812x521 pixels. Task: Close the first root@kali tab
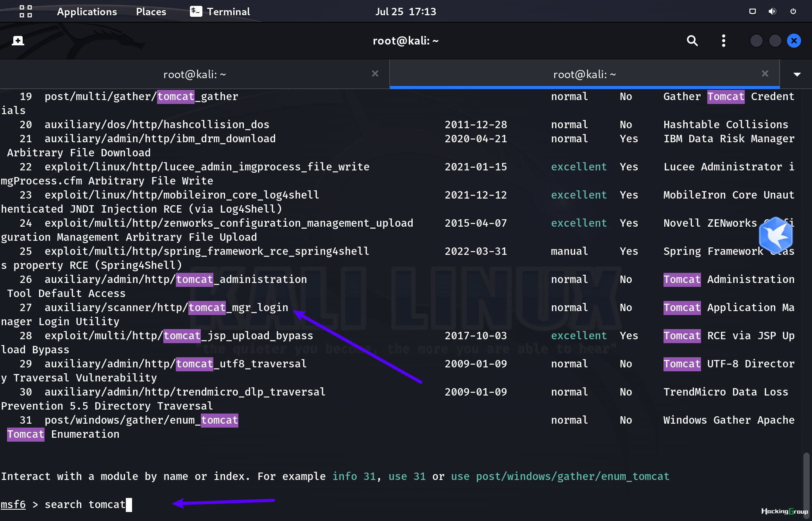click(375, 73)
